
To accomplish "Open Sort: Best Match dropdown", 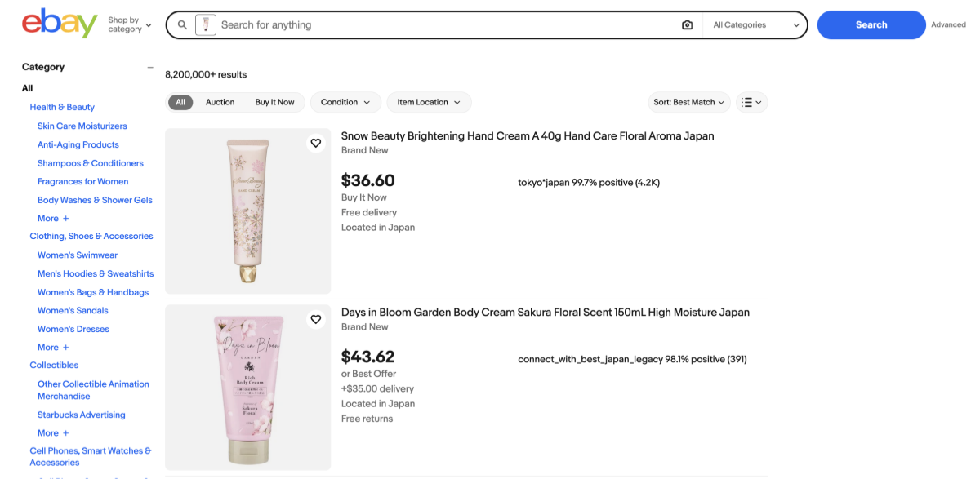I will [689, 103].
